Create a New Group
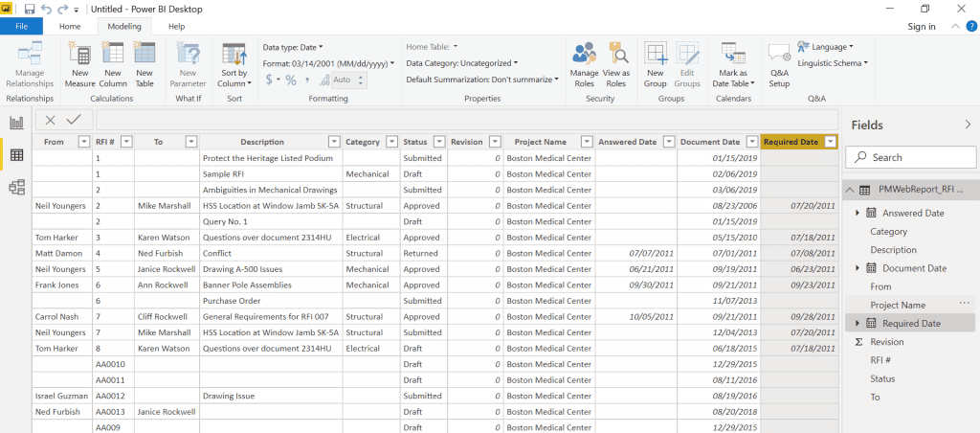This screenshot has width=980, height=433. [x=656, y=65]
